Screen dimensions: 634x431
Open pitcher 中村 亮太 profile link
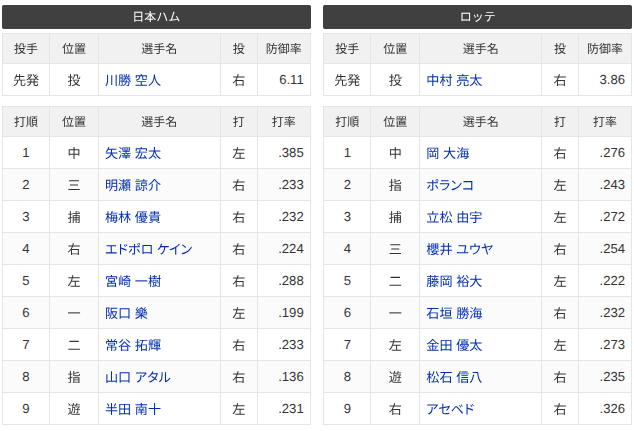(x=454, y=80)
